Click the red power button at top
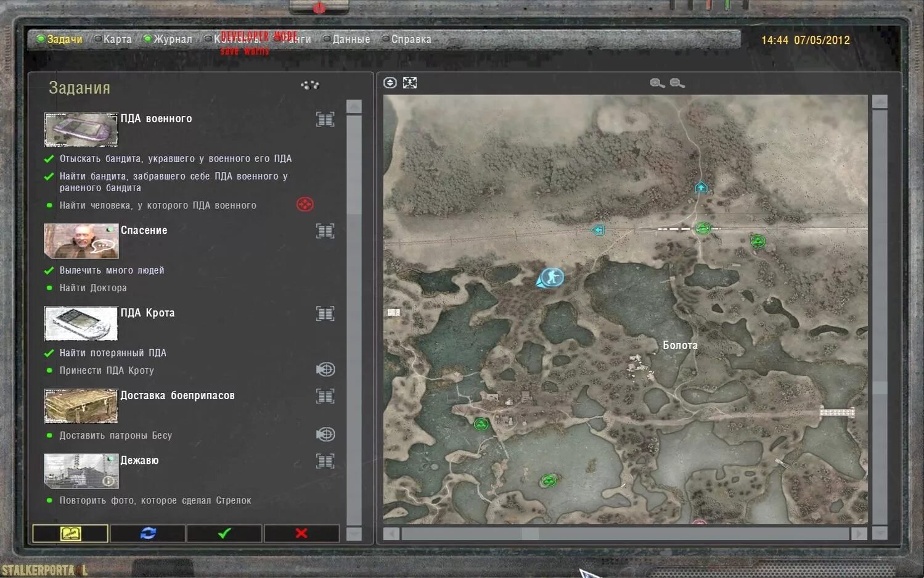The width and height of the screenshot is (924, 578). pos(319,7)
